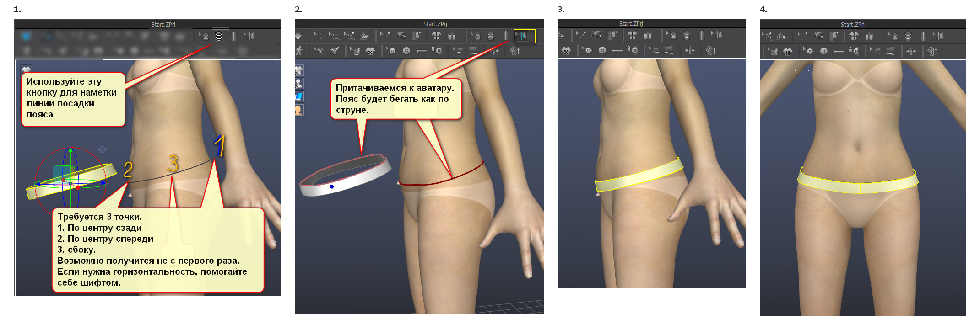Click the walking figure animation icon in step 2
980x330 pixels.
299,51
